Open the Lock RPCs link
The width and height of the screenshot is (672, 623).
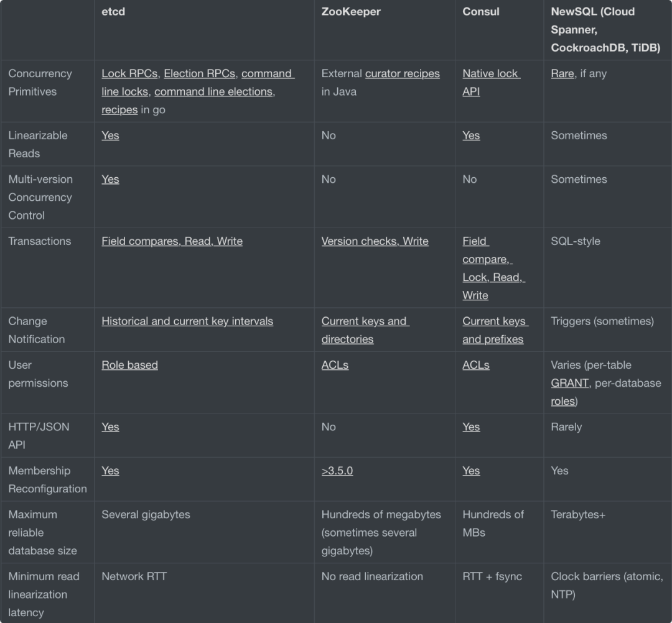click(x=129, y=73)
